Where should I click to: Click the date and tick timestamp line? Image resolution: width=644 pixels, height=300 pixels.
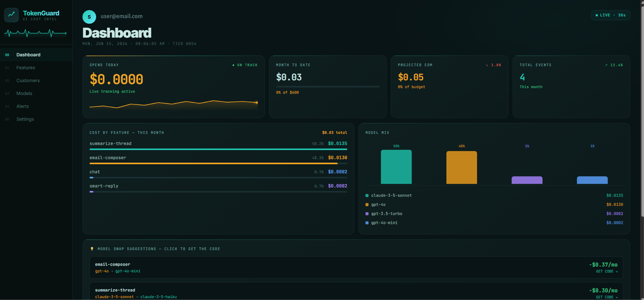[139, 44]
